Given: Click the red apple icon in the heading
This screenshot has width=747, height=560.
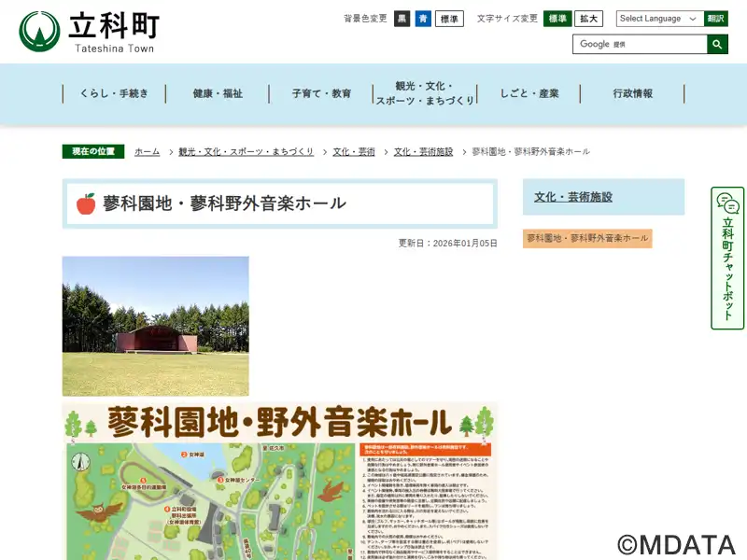Looking at the screenshot, I should (x=86, y=203).
